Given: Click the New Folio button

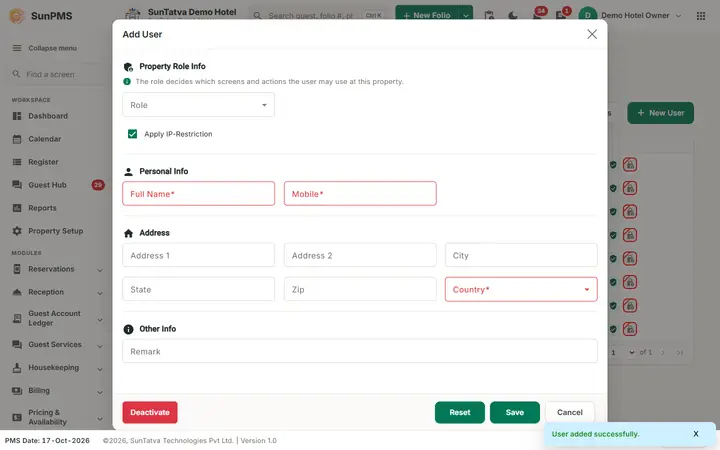Looking at the screenshot, I should tap(427, 15).
